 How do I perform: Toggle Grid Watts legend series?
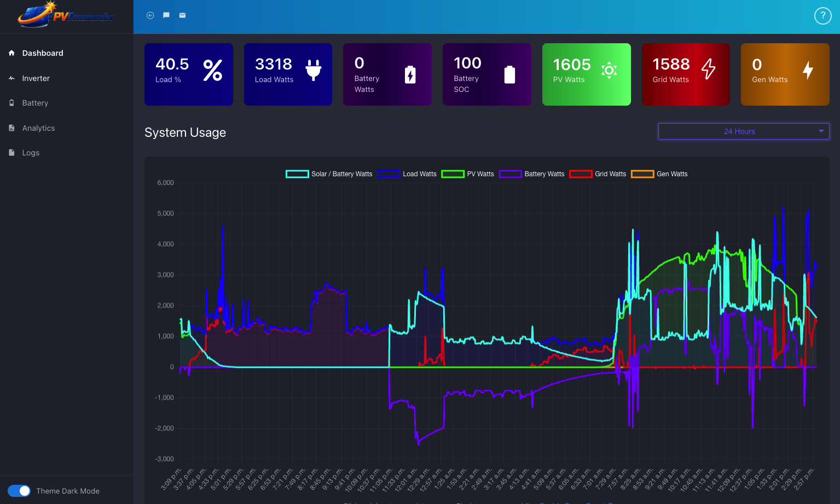pos(598,174)
